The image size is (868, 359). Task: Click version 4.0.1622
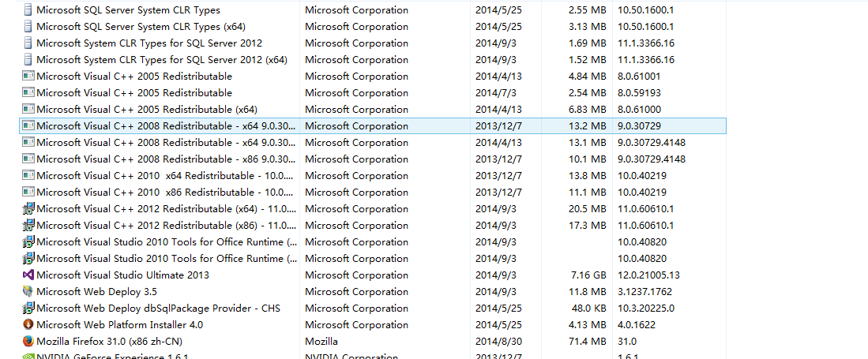637,325
